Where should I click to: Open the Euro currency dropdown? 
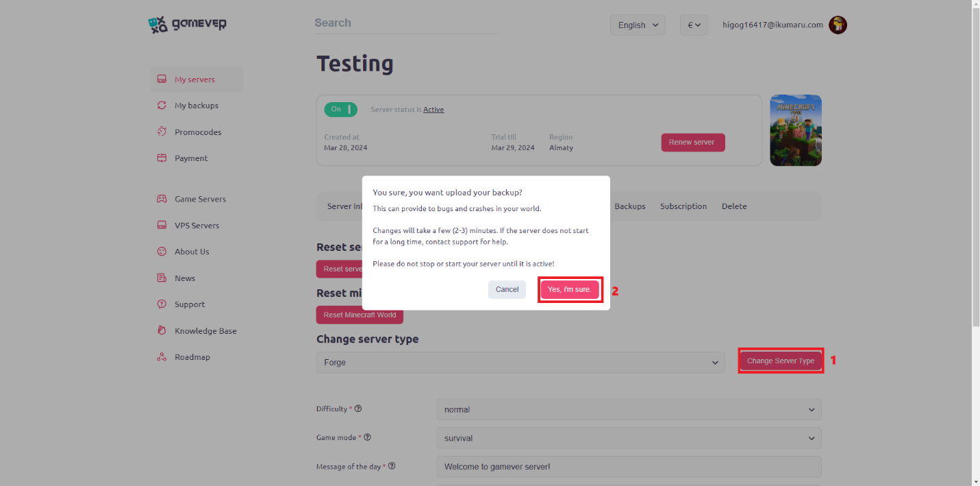694,25
